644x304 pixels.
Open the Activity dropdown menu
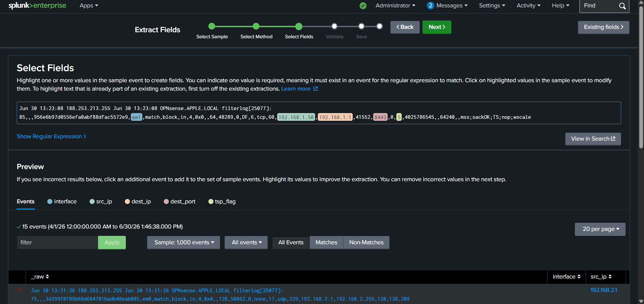pos(529,6)
